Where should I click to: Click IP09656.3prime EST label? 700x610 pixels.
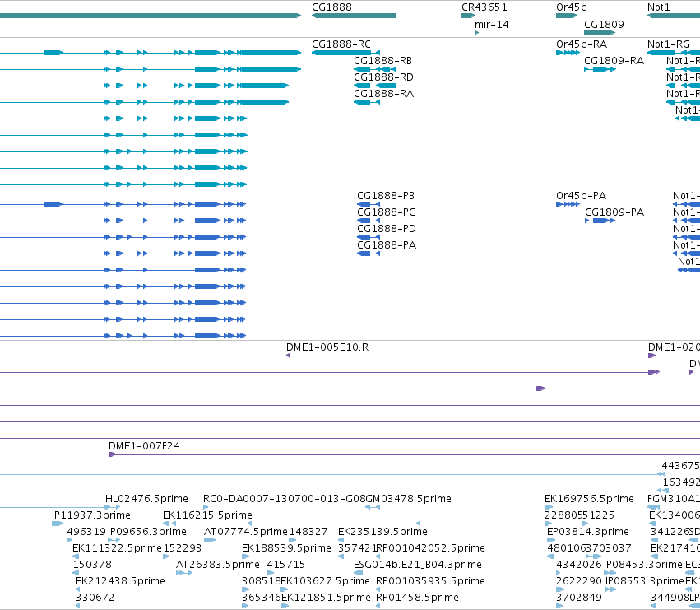coord(147,532)
